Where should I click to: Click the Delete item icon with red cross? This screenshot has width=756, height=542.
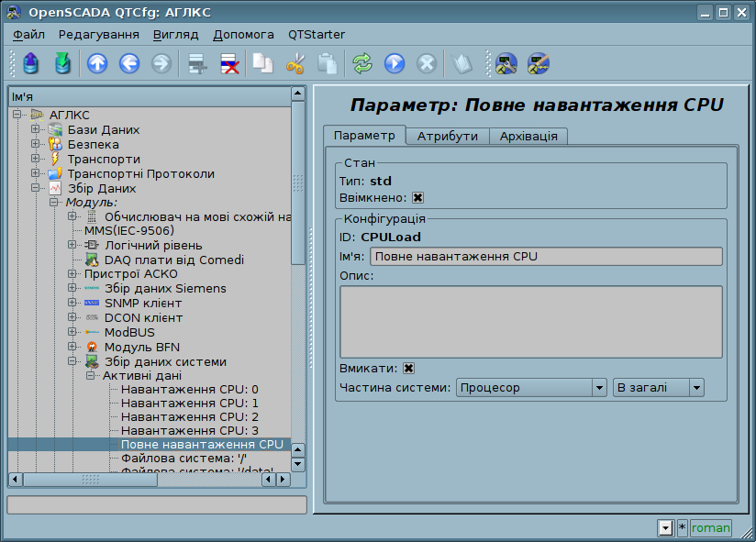click(228, 64)
